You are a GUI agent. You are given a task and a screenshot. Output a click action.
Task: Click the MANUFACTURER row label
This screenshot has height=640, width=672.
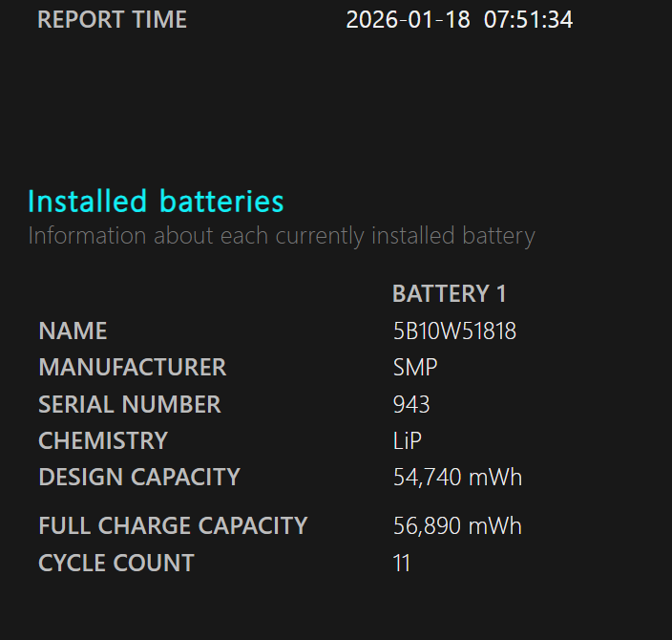coord(132,368)
